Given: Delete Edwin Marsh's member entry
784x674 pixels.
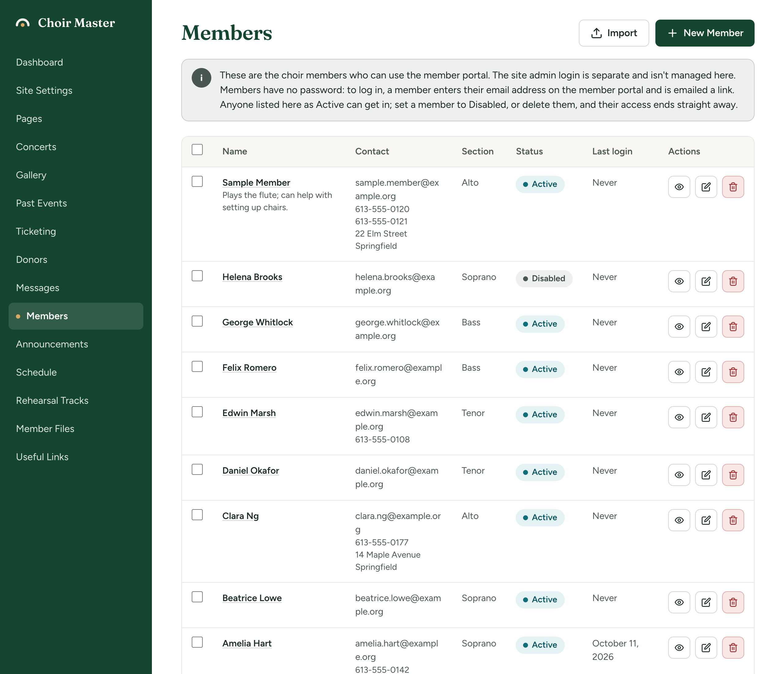Looking at the screenshot, I should coord(733,417).
